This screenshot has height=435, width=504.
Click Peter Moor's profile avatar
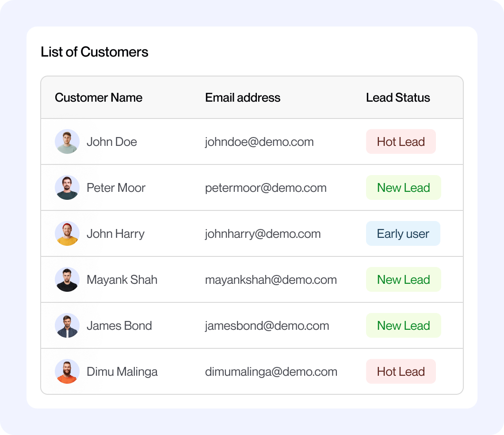67,187
